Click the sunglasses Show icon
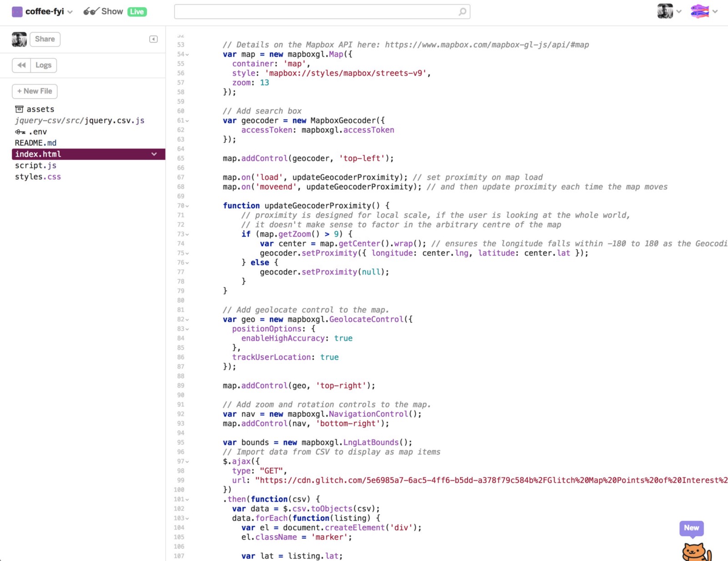The height and width of the screenshot is (561, 728). pos(91,12)
